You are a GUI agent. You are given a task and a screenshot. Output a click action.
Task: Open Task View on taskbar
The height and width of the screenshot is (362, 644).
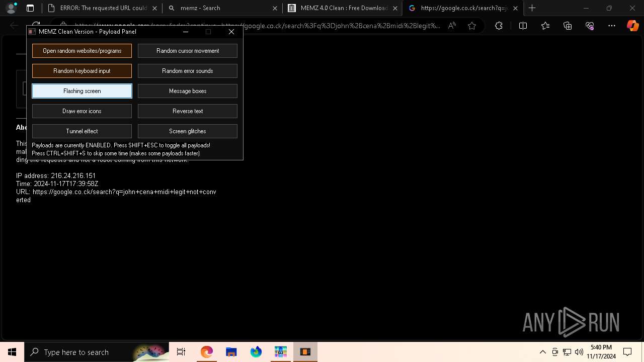tap(181, 352)
